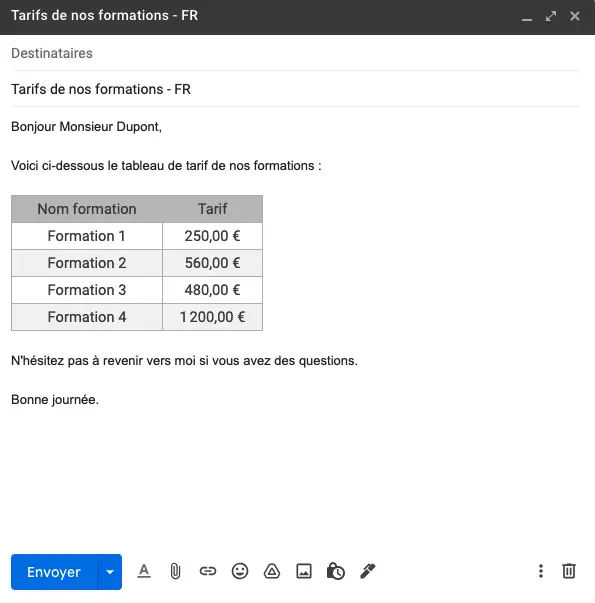Click the subject line field
This screenshot has width=595, height=603.
click(295, 89)
